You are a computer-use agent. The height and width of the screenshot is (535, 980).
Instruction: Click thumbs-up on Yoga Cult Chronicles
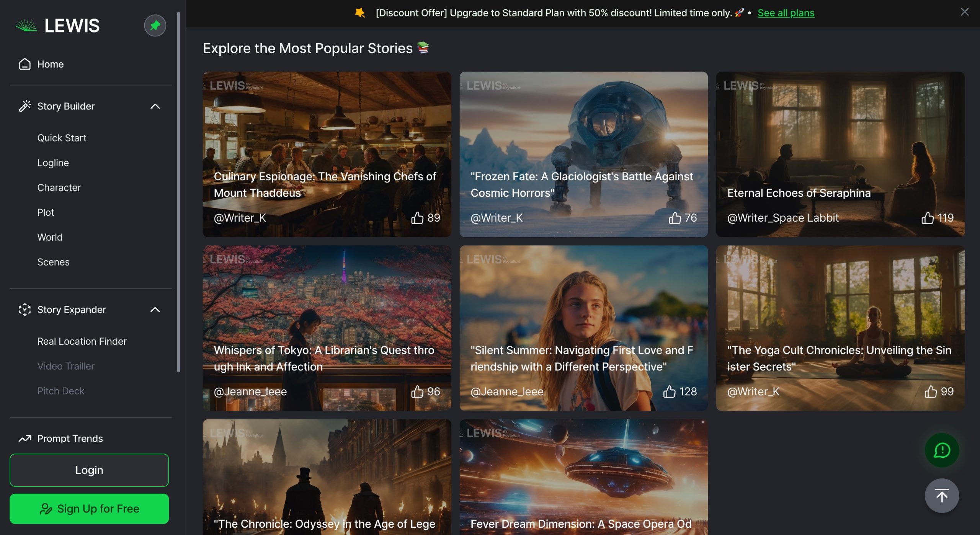pyautogui.click(x=930, y=391)
